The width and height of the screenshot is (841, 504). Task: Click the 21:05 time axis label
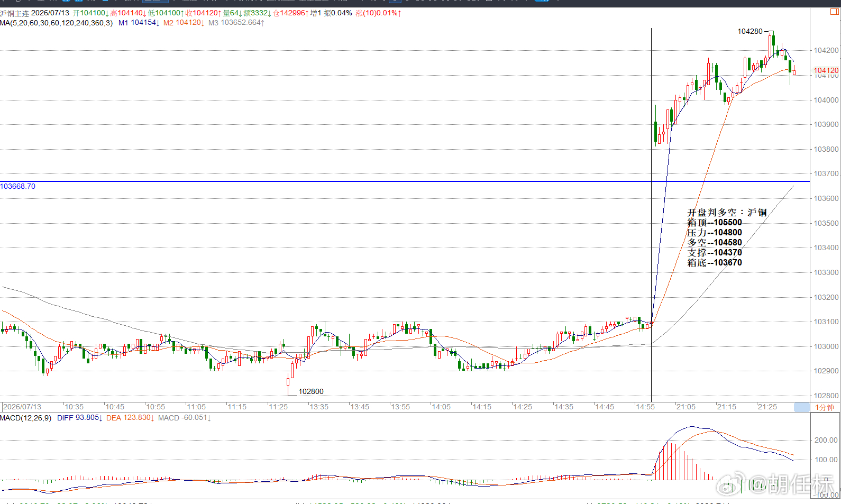686,407
